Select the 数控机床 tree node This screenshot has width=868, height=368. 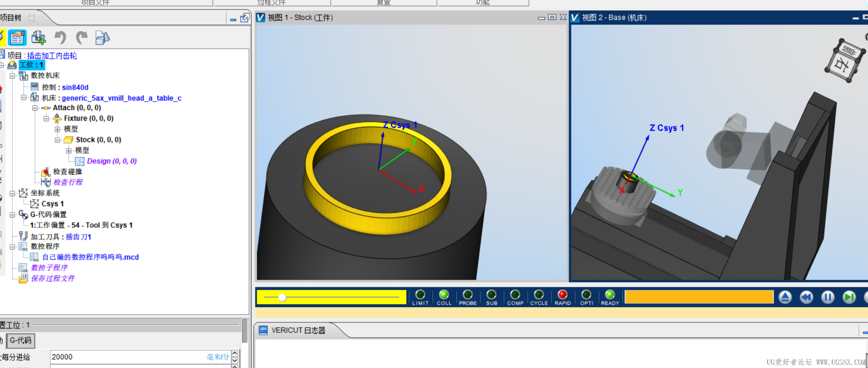[45, 75]
